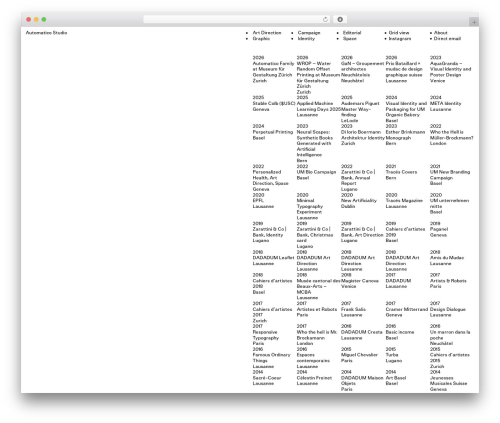The image size is (500, 423).
Task: Open UM New Branding Campaign project
Action: (450, 175)
